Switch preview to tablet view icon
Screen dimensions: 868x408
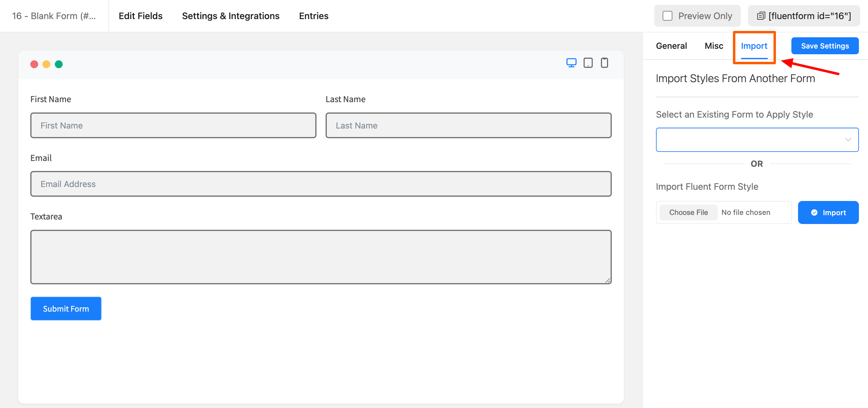click(588, 63)
